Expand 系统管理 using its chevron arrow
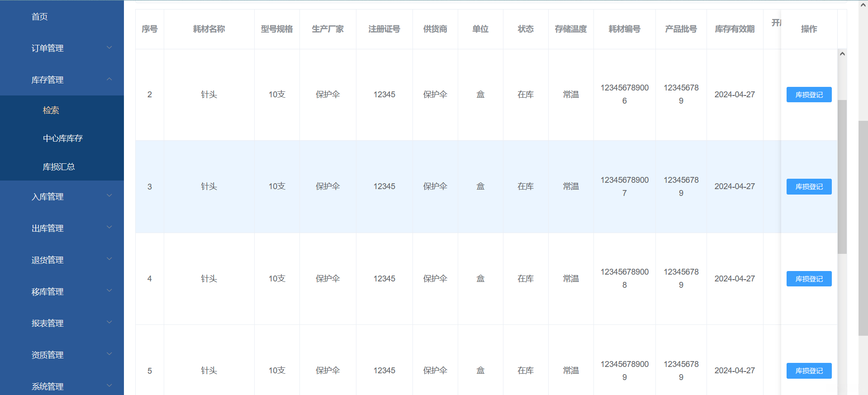 point(109,385)
